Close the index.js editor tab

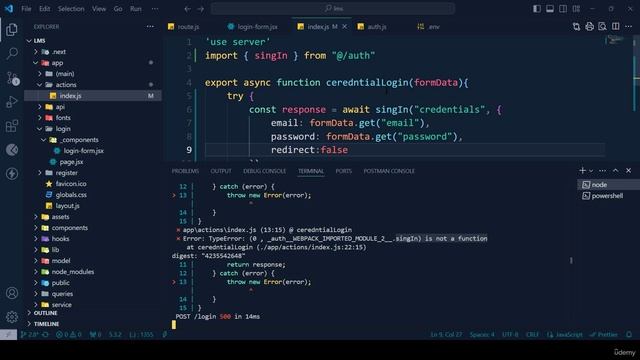(344, 27)
